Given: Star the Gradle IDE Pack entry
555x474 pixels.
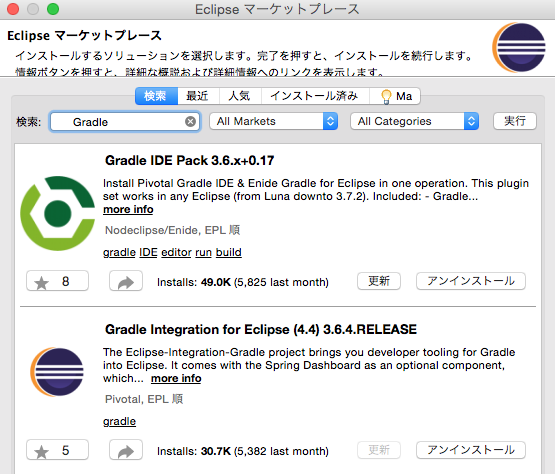Looking at the screenshot, I should tap(57, 281).
